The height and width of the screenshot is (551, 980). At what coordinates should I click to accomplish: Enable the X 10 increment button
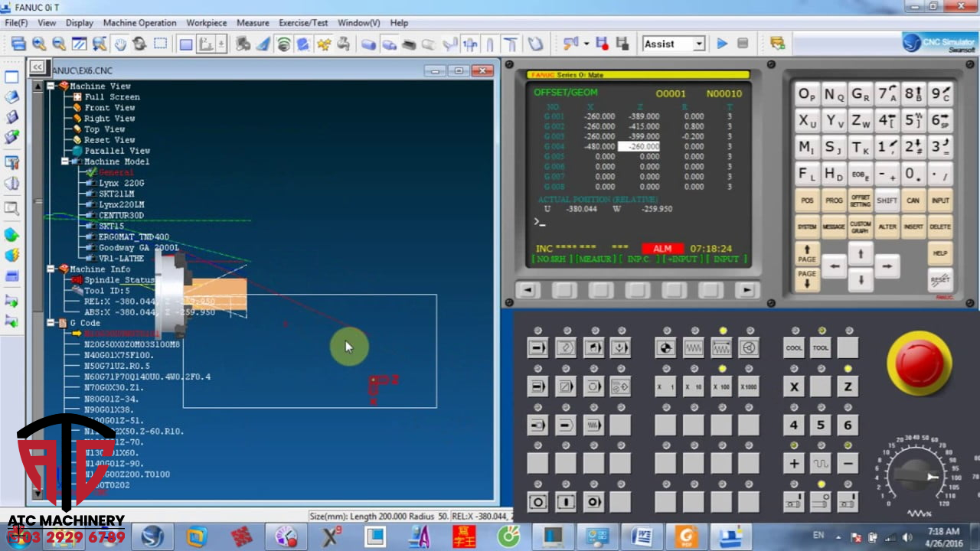(x=693, y=387)
